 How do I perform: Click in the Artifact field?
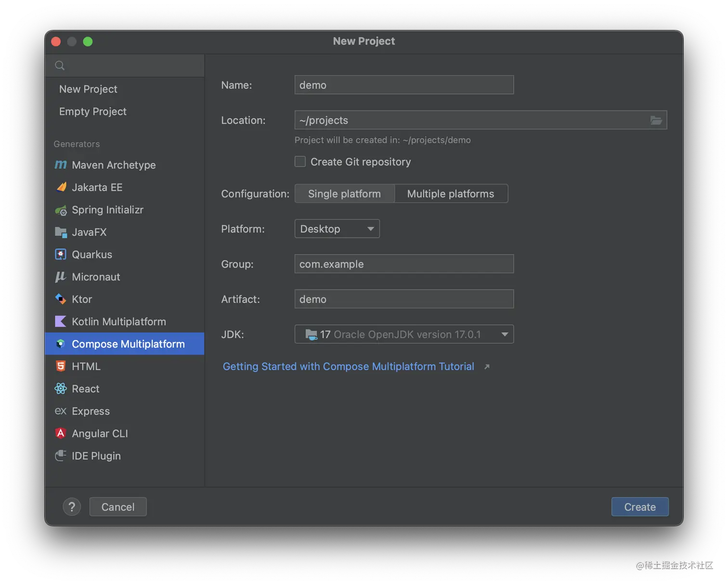(x=404, y=299)
